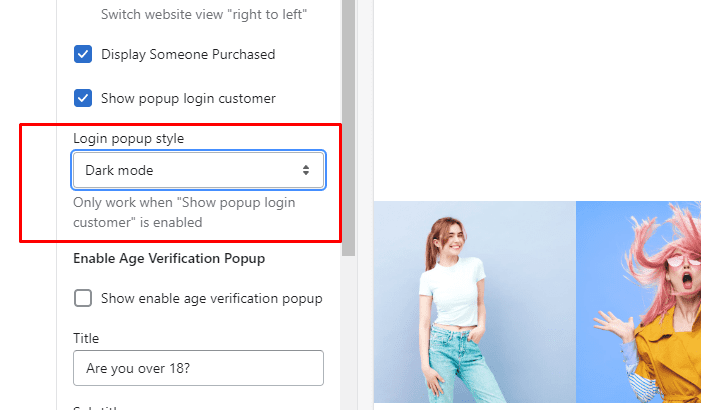
Task: Click the Switch website view right to left text
Action: pos(204,14)
